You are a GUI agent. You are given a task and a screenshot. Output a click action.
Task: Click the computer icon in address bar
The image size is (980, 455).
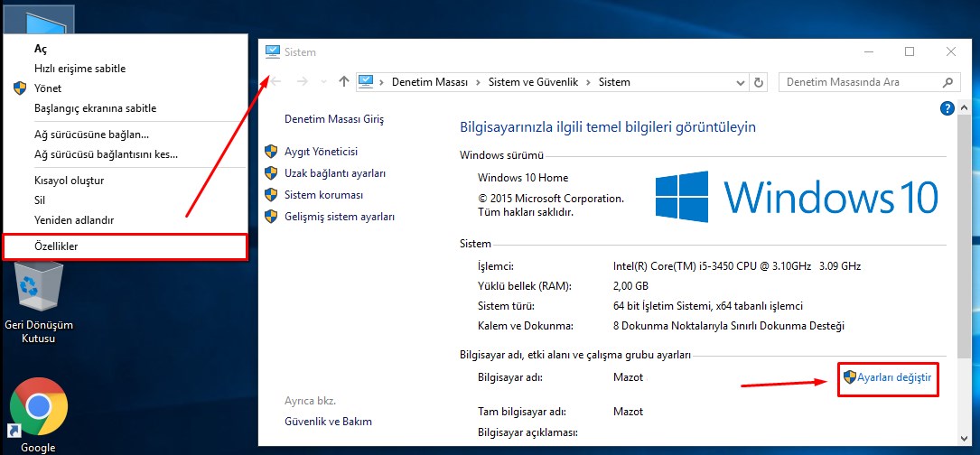[x=367, y=82]
